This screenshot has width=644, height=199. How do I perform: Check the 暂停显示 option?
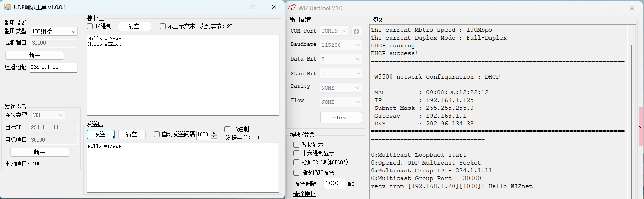(297, 144)
